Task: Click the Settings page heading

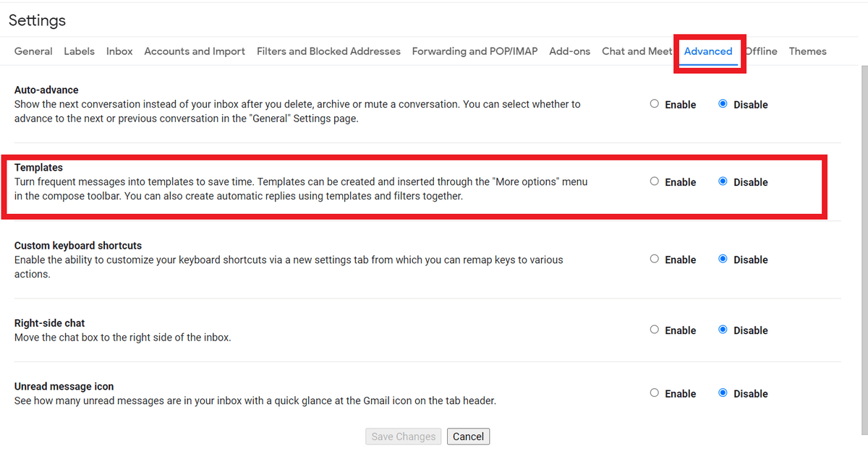Action: click(x=37, y=20)
